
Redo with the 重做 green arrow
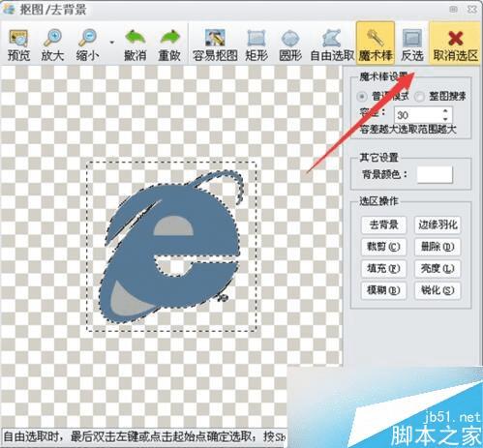[169, 45]
